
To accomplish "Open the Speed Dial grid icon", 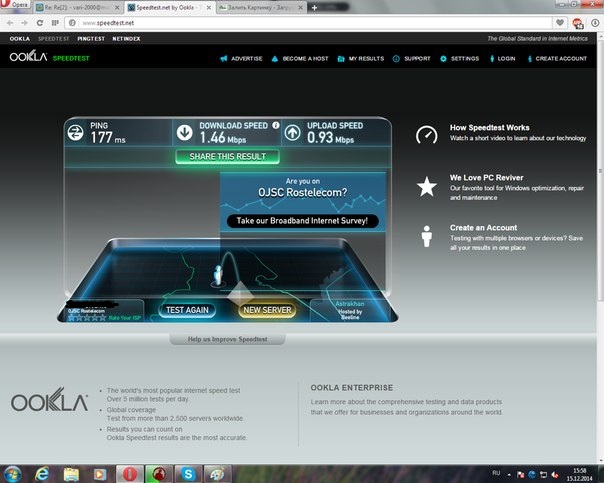I will click(x=55, y=23).
